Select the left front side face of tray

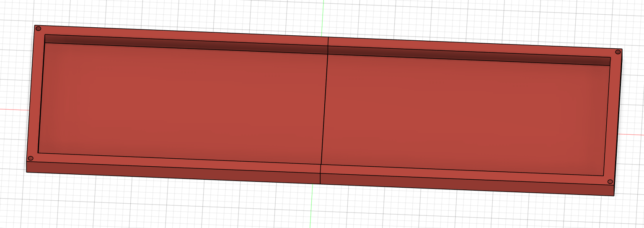click(173, 173)
